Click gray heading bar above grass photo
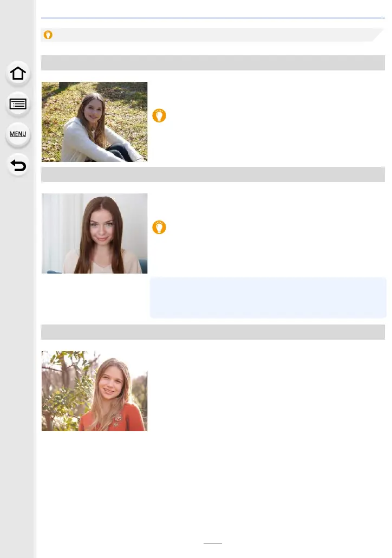 [x=213, y=63]
